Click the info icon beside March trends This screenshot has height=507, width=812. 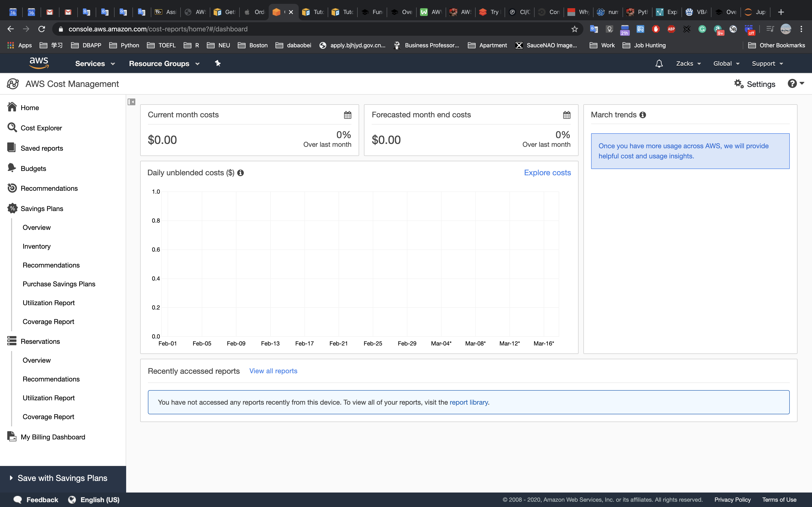(x=643, y=115)
